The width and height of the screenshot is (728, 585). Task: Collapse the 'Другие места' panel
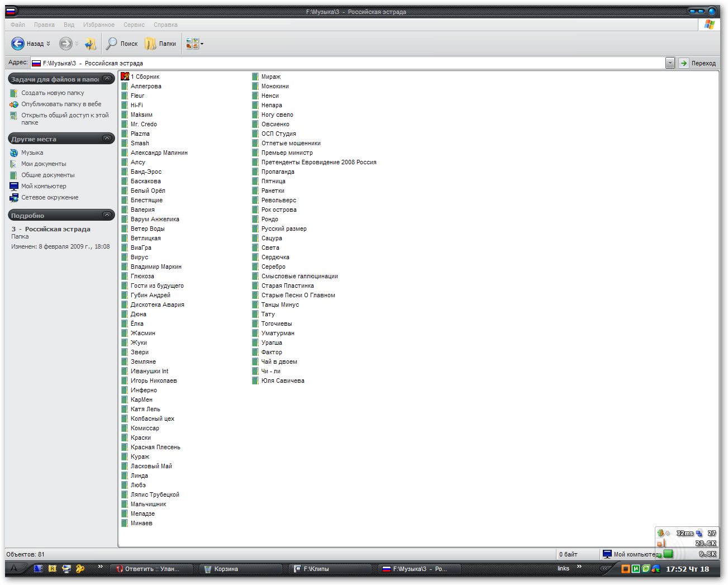[x=107, y=139]
